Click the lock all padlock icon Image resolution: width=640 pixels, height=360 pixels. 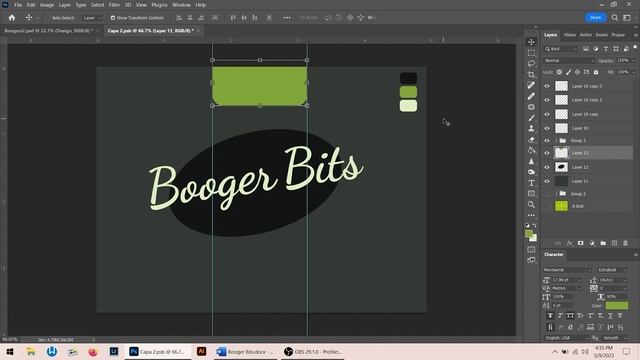click(596, 72)
